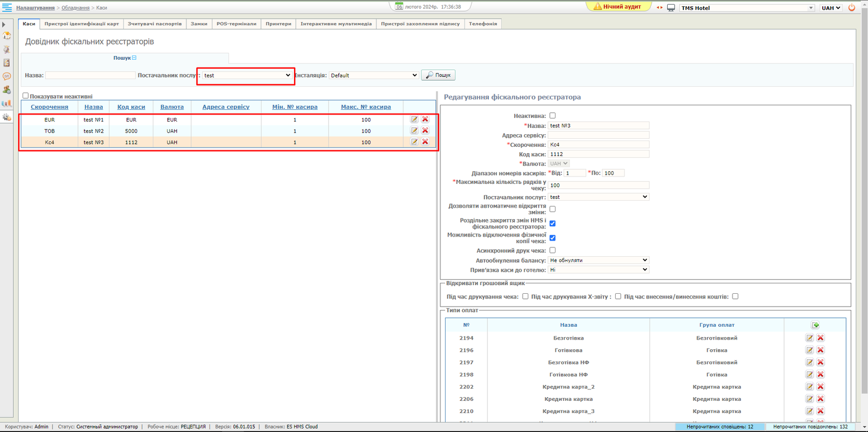Edit payment type 2194 Безготівка
Image resolution: width=868 pixels, height=432 pixels.
[810, 338]
